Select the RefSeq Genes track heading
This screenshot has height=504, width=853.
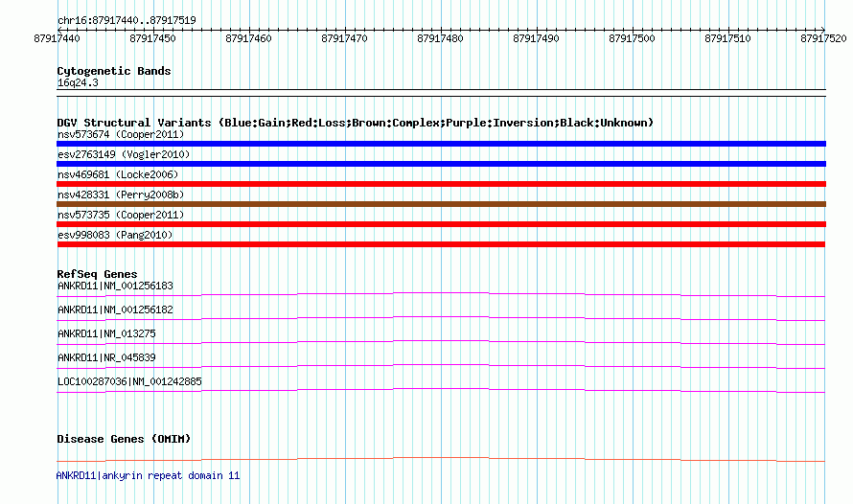click(x=97, y=274)
